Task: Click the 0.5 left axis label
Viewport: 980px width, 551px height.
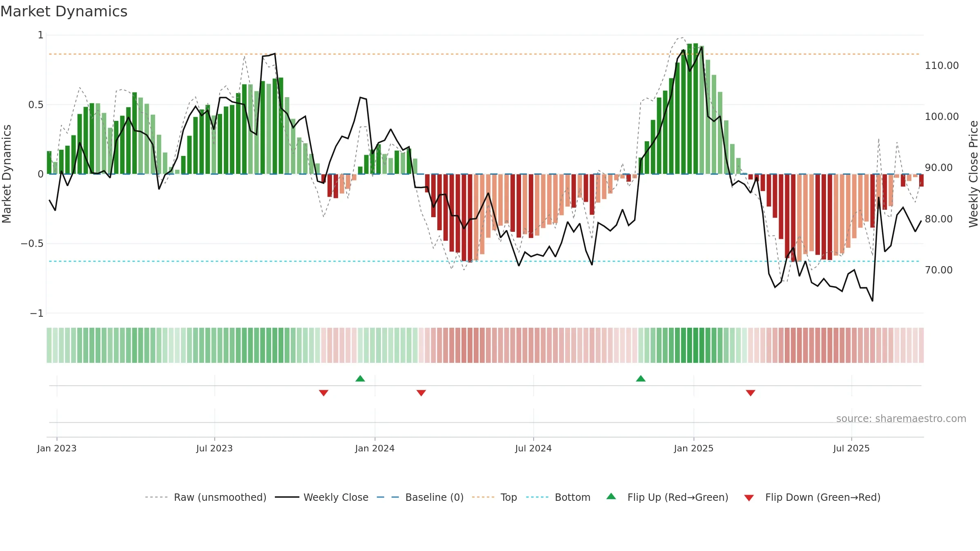Action: click(36, 105)
